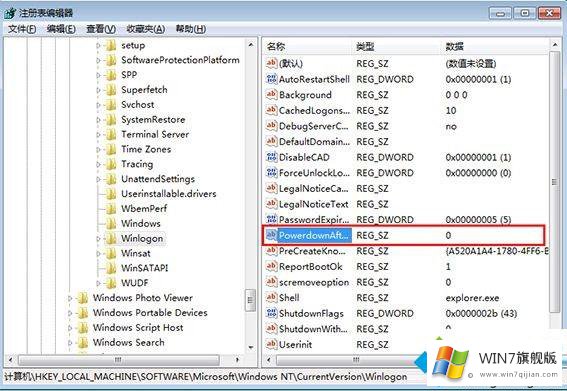Click the Tracing folder icon
This screenshot has height=391, width=567.
[111, 164]
